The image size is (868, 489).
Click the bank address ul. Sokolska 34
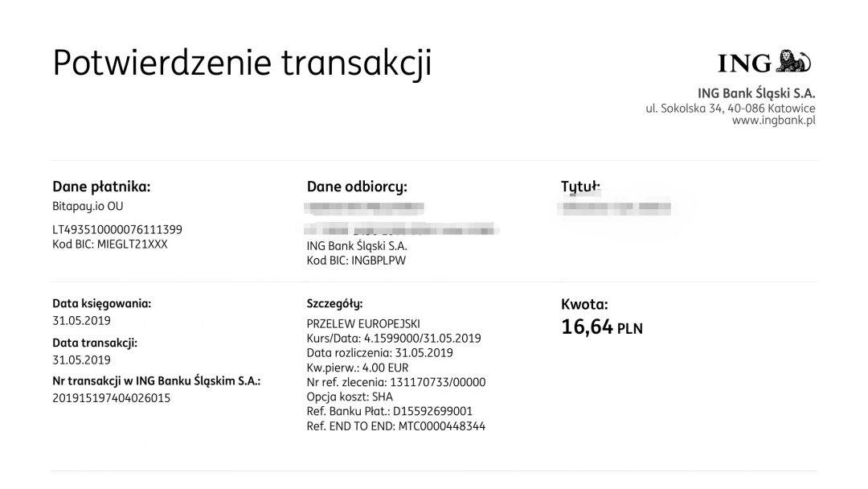(x=731, y=108)
